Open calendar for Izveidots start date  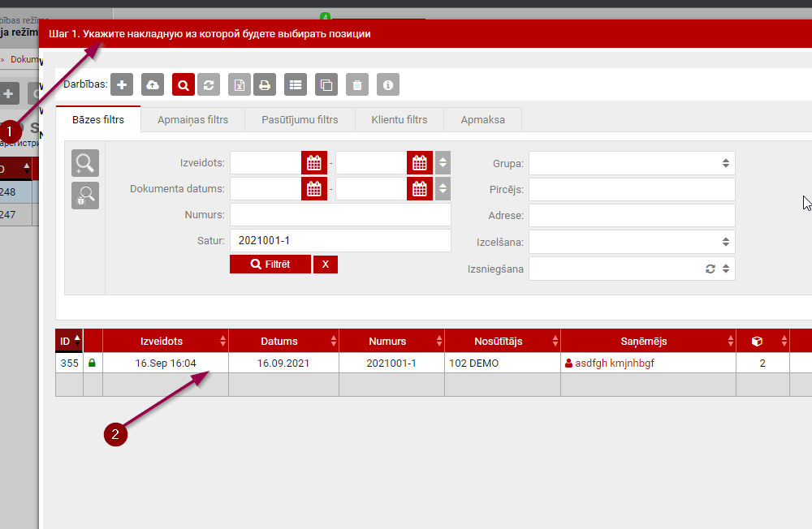[314, 163]
